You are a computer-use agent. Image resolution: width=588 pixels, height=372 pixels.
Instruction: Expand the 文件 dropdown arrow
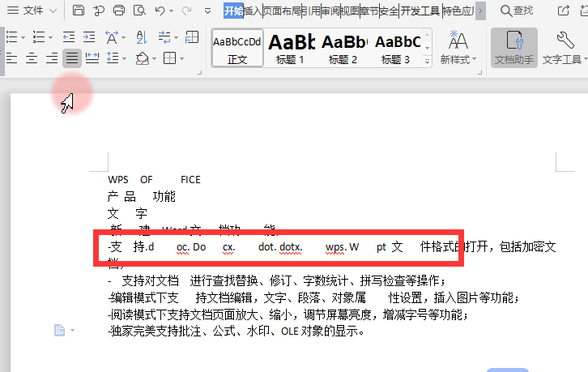53,11
